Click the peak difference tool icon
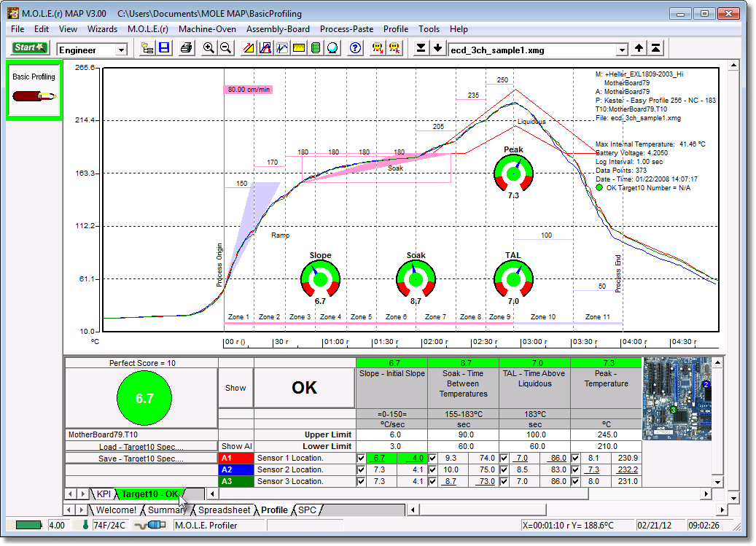The width and height of the screenshot is (756, 546). (x=265, y=48)
